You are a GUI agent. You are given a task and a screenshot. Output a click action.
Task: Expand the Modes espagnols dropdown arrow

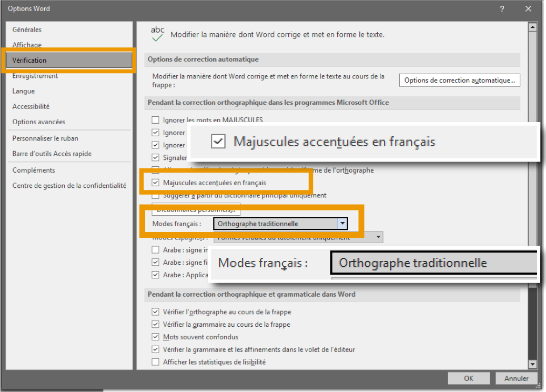coord(378,237)
